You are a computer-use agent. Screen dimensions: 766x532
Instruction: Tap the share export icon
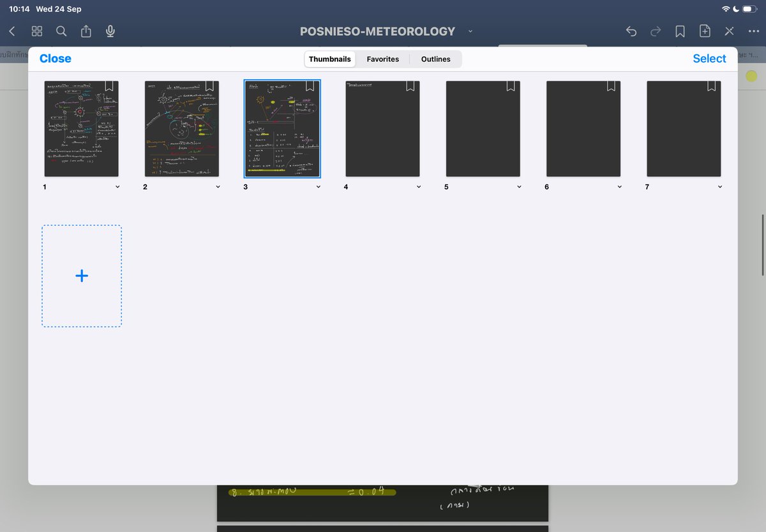[86, 31]
